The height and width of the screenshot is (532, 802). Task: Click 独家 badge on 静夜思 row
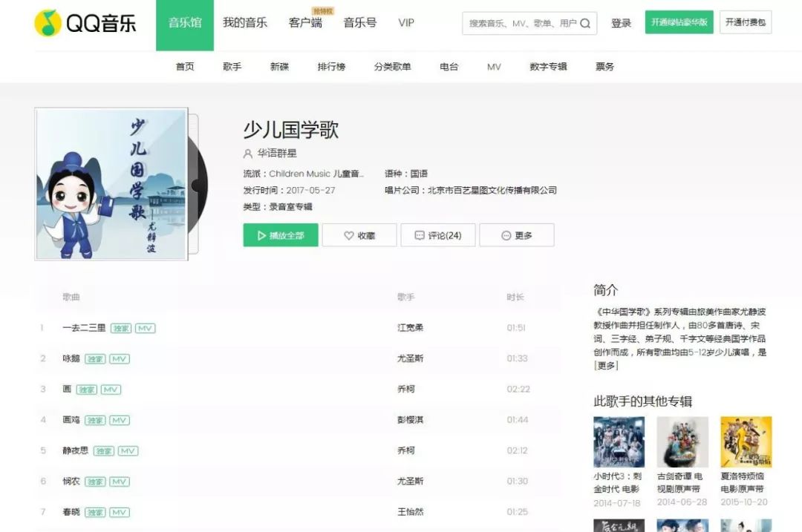pos(104,450)
